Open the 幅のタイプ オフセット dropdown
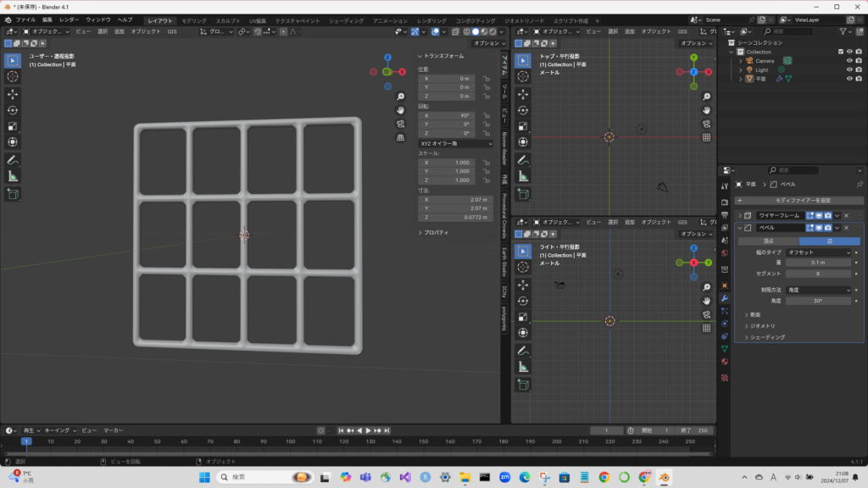The height and width of the screenshot is (488, 868). tap(818, 252)
